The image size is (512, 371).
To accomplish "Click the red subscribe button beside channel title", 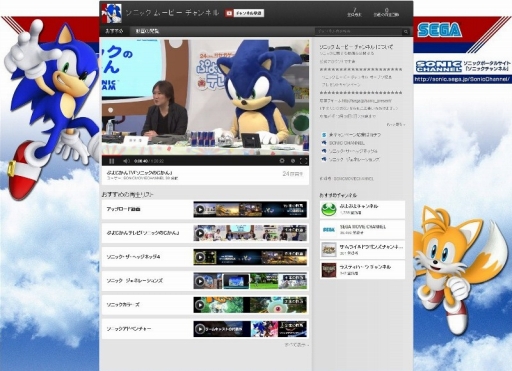I will (x=244, y=13).
